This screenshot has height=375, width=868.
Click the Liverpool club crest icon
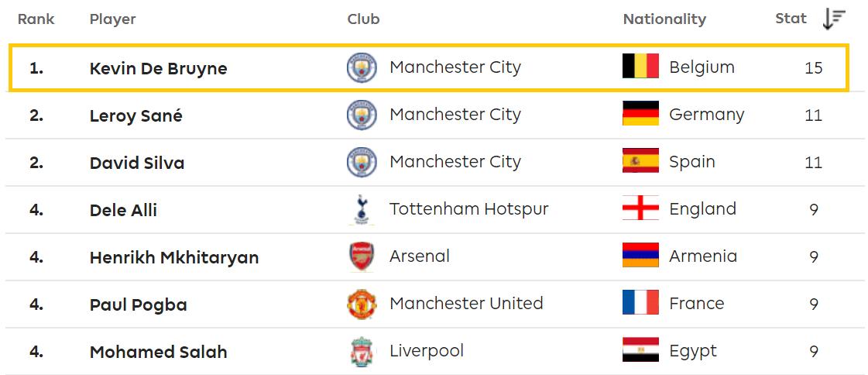click(x=362, y=351)
